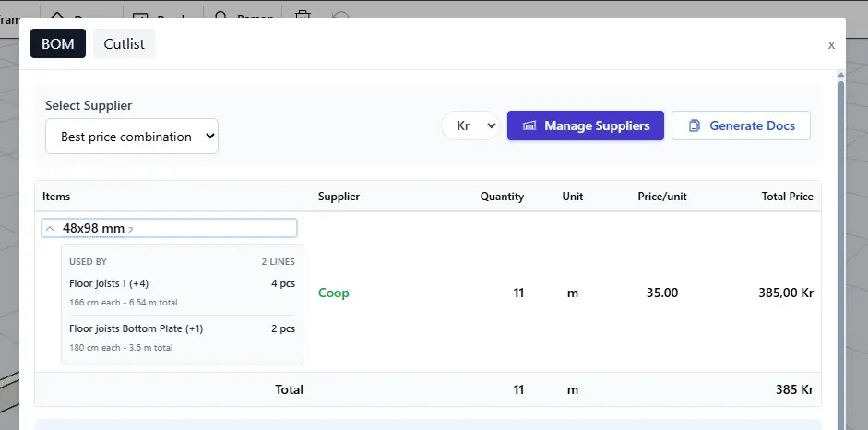The image size is (868, 430).
Task: Change the Kr currency dropdown
Action: [x=470, y=125]
